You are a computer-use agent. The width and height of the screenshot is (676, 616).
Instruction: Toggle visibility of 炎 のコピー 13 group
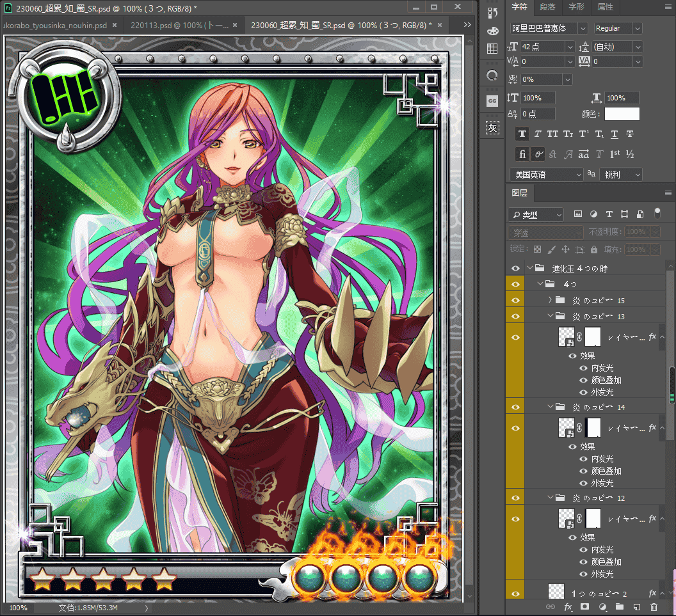click(515, 316)
